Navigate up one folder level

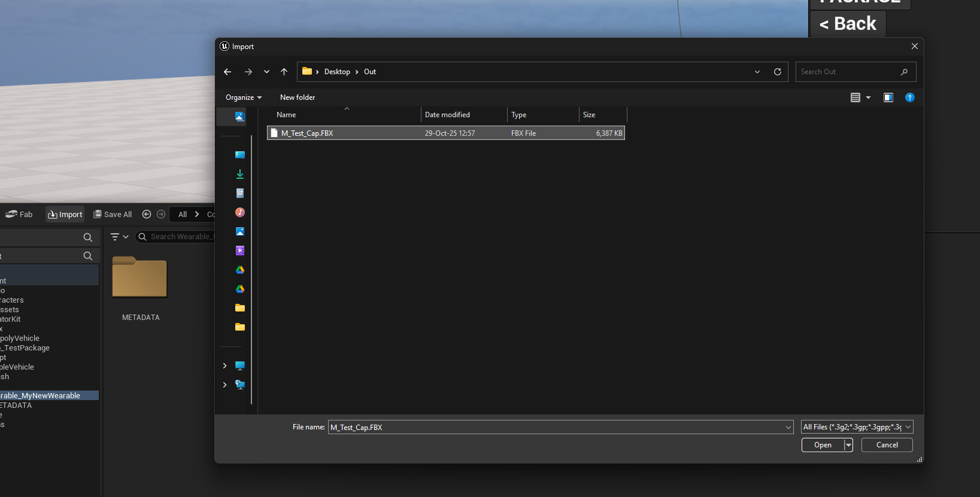coord(284,72)
